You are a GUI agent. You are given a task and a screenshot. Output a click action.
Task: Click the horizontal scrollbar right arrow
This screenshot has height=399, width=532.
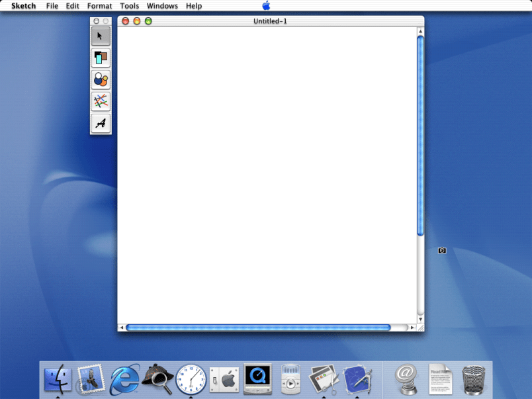[x=412, y=328]
